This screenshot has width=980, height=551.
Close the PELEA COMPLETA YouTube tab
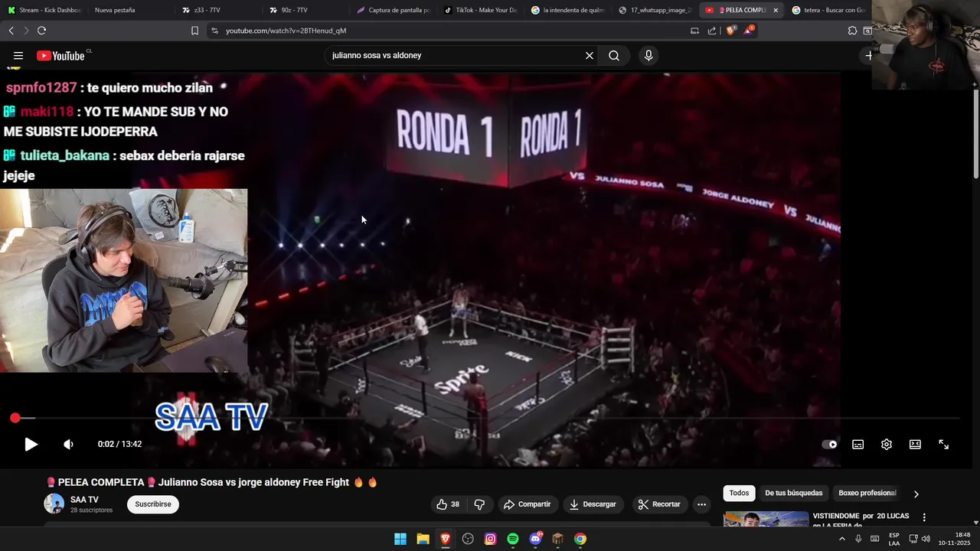click(x=776, y=10)
